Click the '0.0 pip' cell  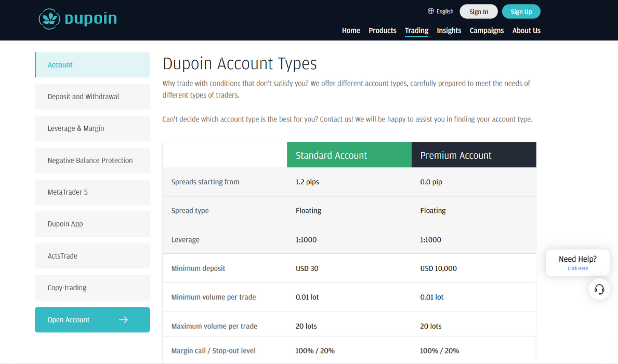tap(431, 182)
